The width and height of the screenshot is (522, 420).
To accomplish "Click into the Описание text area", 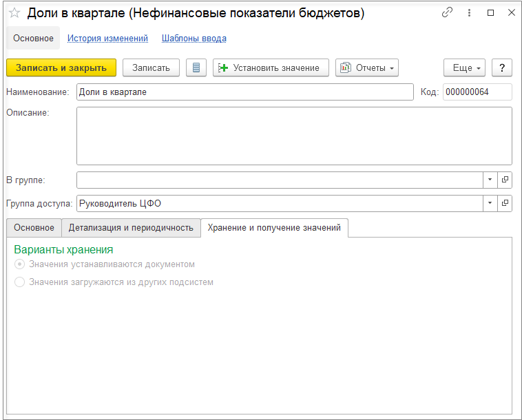I will (294, 136).
